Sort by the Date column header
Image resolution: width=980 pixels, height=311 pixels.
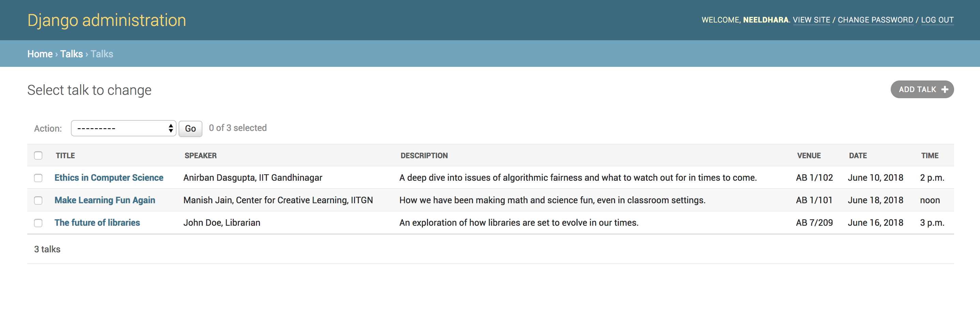pos(858,155)
